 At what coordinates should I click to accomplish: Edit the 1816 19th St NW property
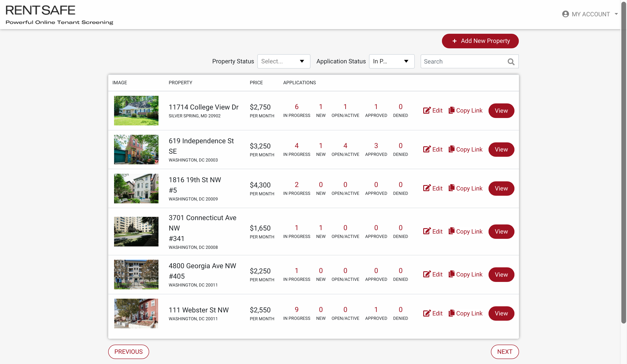[x=433, y=188]
